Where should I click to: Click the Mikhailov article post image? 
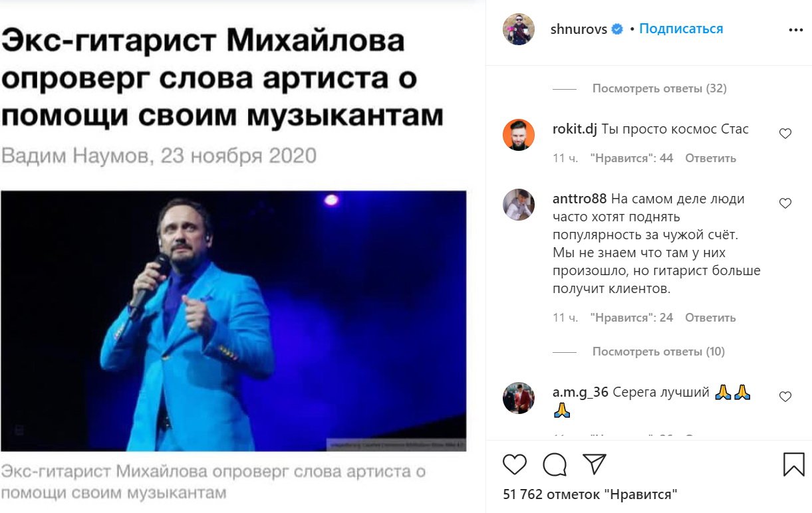tap(233, 321)
